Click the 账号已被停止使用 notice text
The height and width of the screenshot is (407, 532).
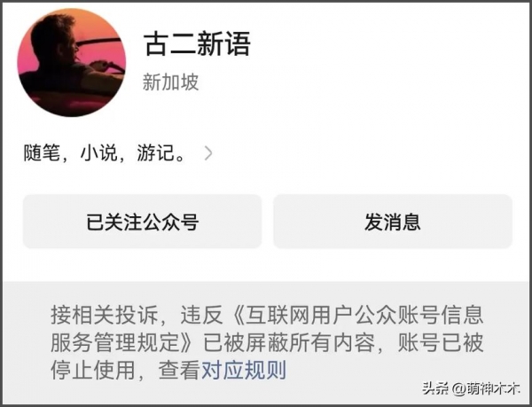coord(267,356)
